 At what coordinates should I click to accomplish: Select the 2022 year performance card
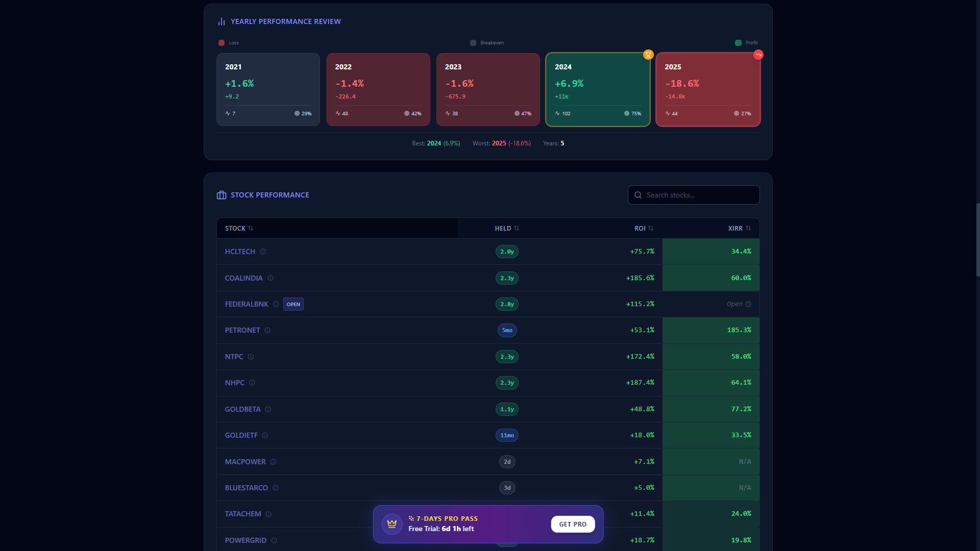pos(378,89)
